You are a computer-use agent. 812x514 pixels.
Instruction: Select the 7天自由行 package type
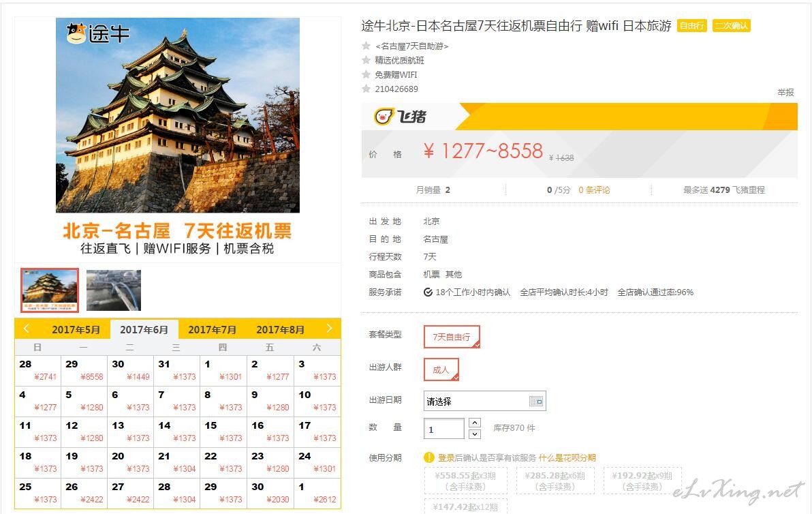pyautogui.click(x=452, y=337)
